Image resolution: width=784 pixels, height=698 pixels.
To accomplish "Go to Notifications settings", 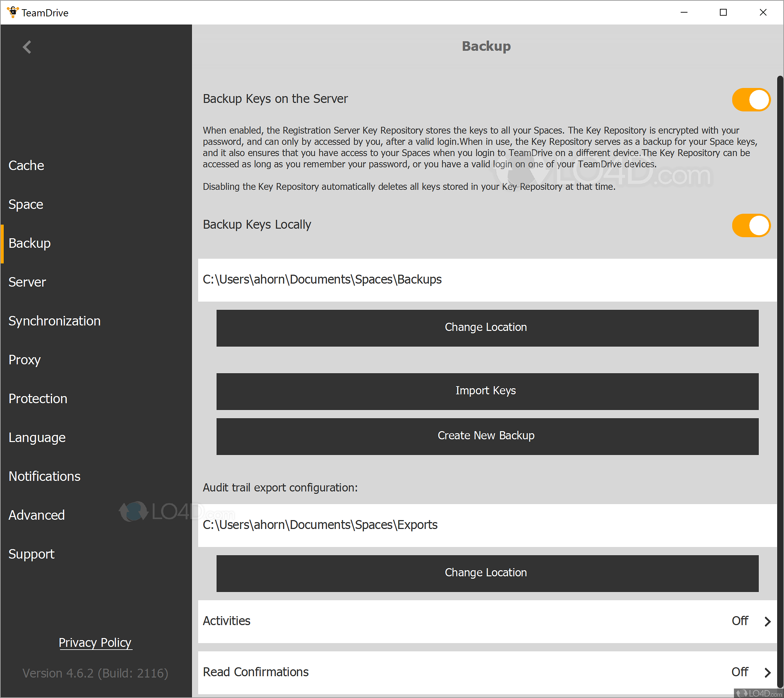I will pyautogui.click(x=45, y=476).
